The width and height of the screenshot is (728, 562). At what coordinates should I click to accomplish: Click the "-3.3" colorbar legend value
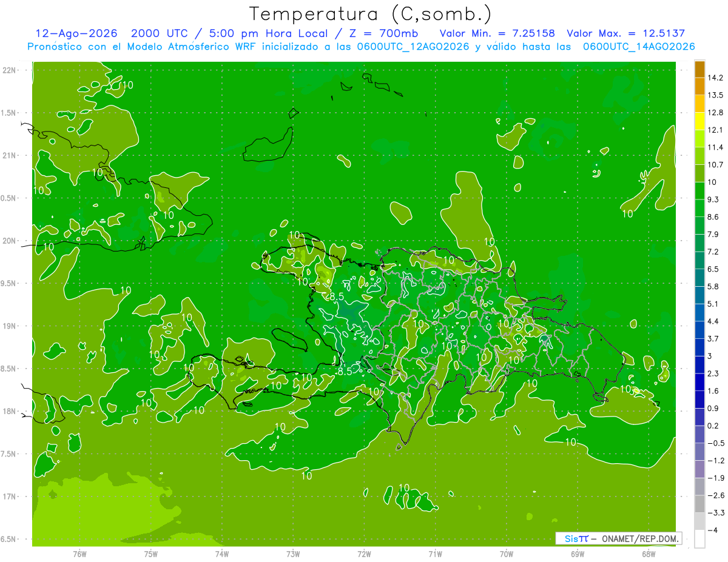[x=716, y=512]
